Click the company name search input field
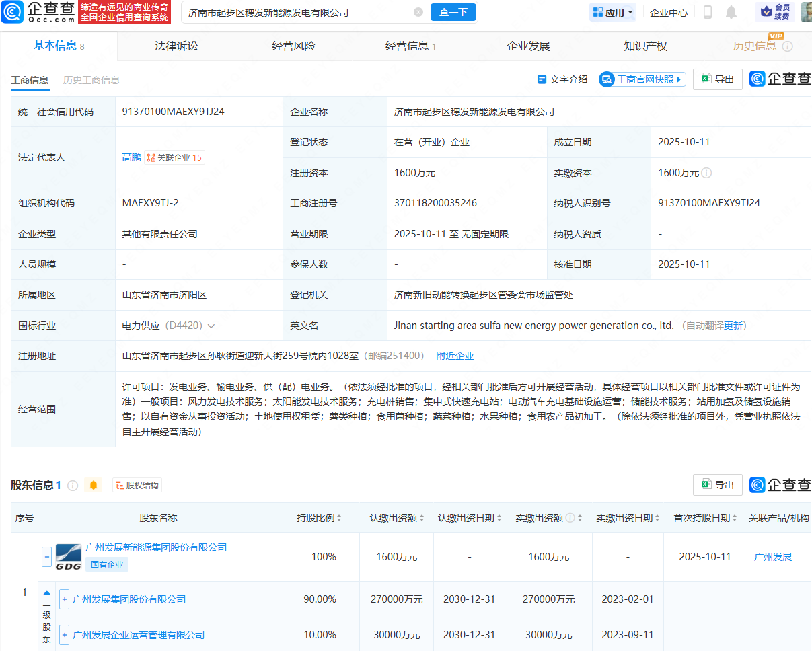Image resolution: width=812 pixels, height=651 pixels. tap(296, 12)
